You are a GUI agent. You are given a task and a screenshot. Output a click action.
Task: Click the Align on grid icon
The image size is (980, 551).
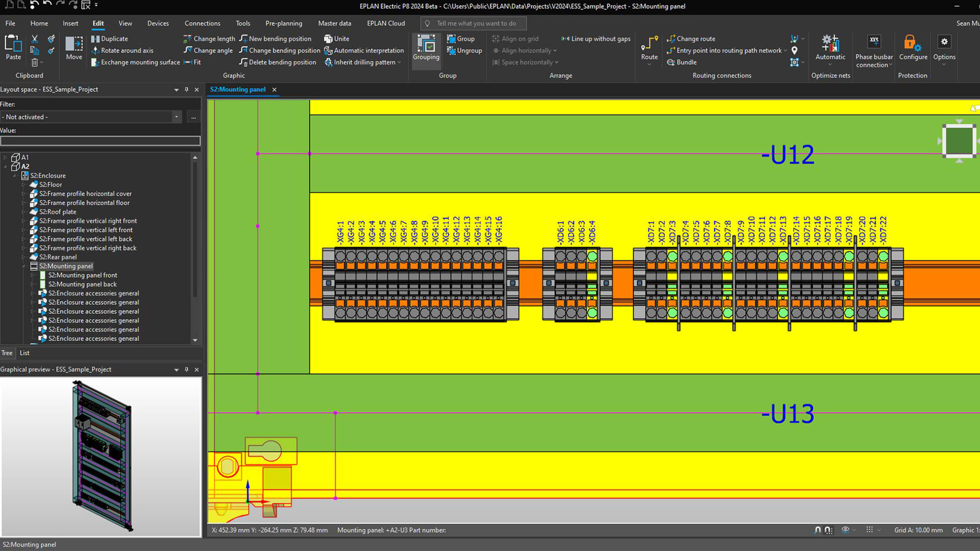[x=495, y=38]
